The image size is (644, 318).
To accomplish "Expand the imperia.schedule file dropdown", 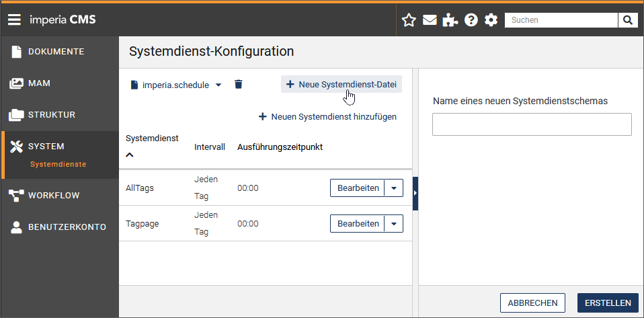I will tap(219, 85).
